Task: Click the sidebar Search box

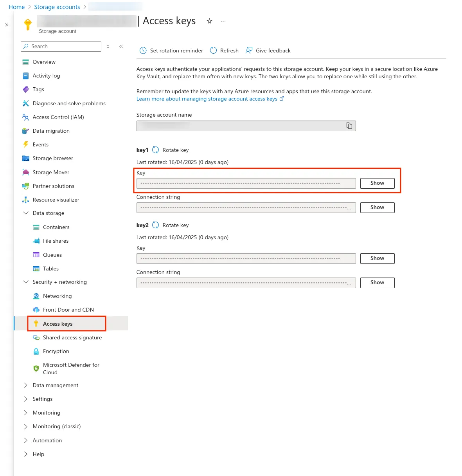Action: pyautogui.click(x=61, y=46)
